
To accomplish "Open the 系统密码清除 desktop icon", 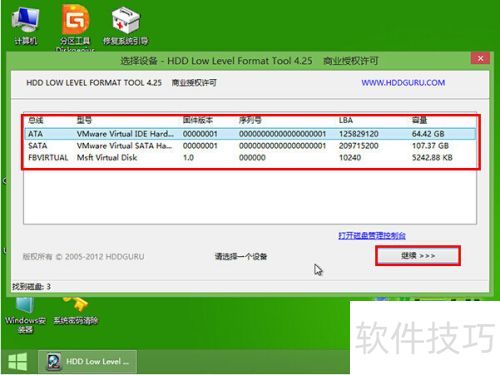I will [76, 312].
